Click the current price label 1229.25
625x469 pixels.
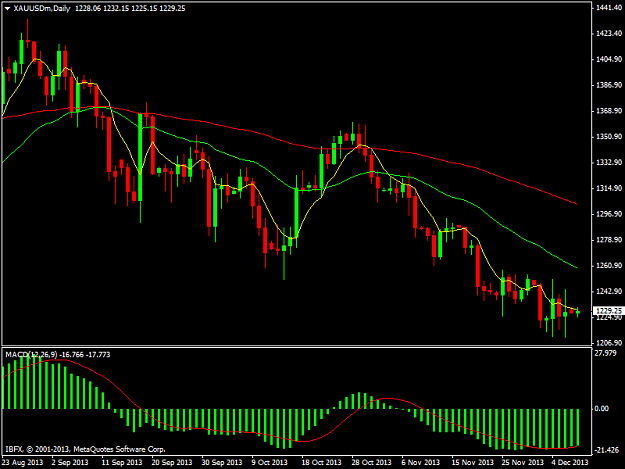coord(609,310)
